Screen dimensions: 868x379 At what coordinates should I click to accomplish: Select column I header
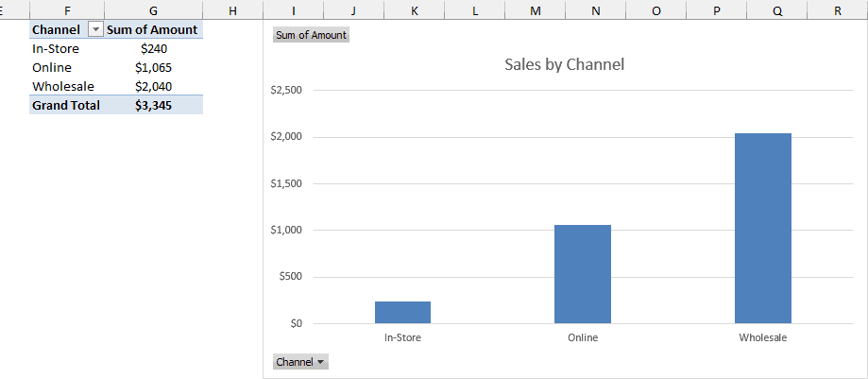tap(294, 10)
